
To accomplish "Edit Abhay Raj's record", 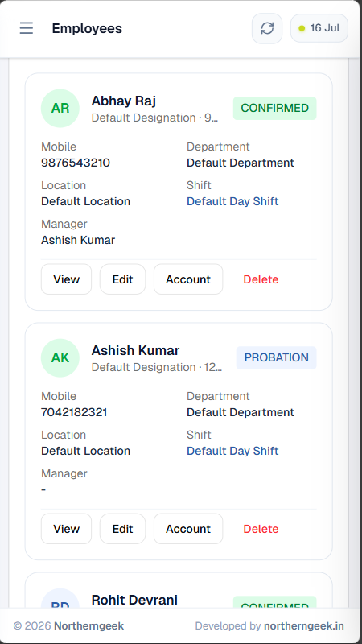I will point(123,279).
